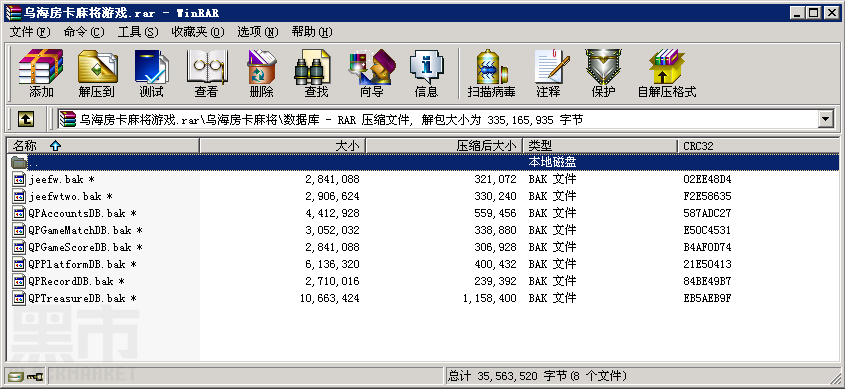Click the QPRecordDB.bak file icon
845x389 pixels.
[x=20, y=281]
